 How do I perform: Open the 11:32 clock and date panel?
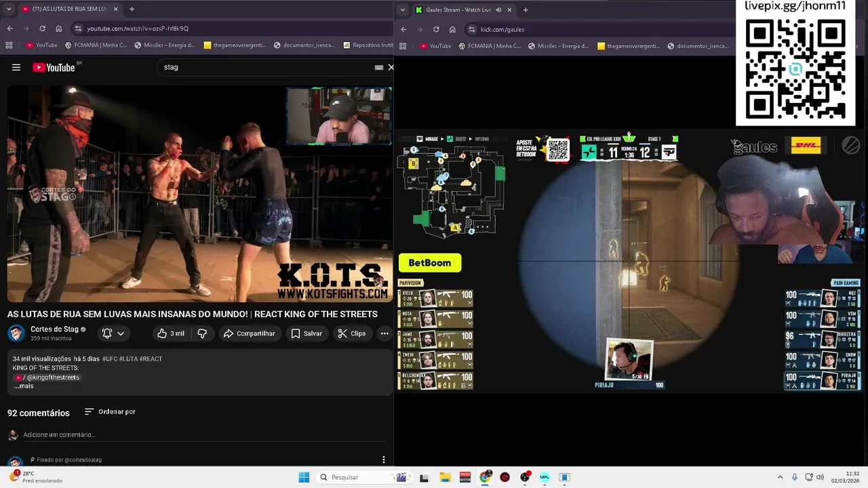[847, 477]
